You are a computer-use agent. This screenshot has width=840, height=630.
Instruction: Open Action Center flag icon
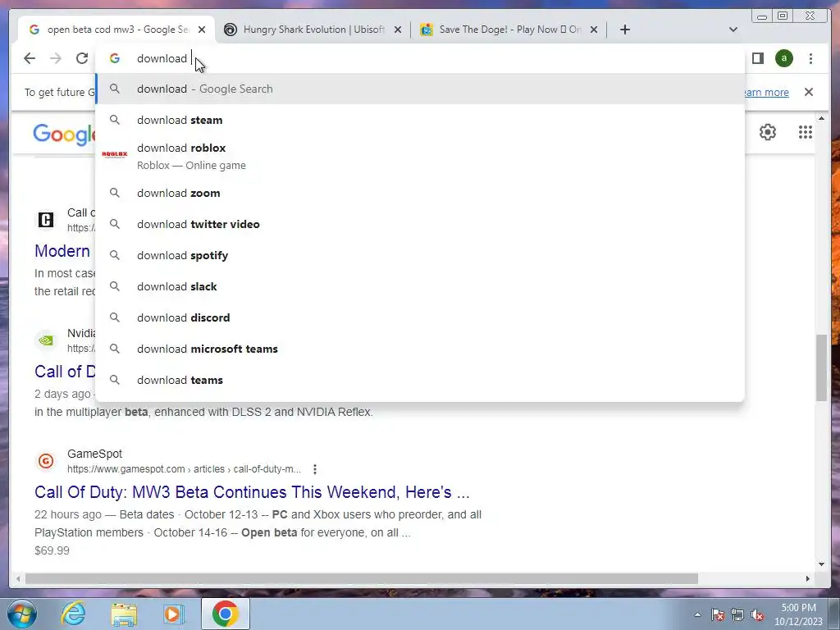pos(718,614)
